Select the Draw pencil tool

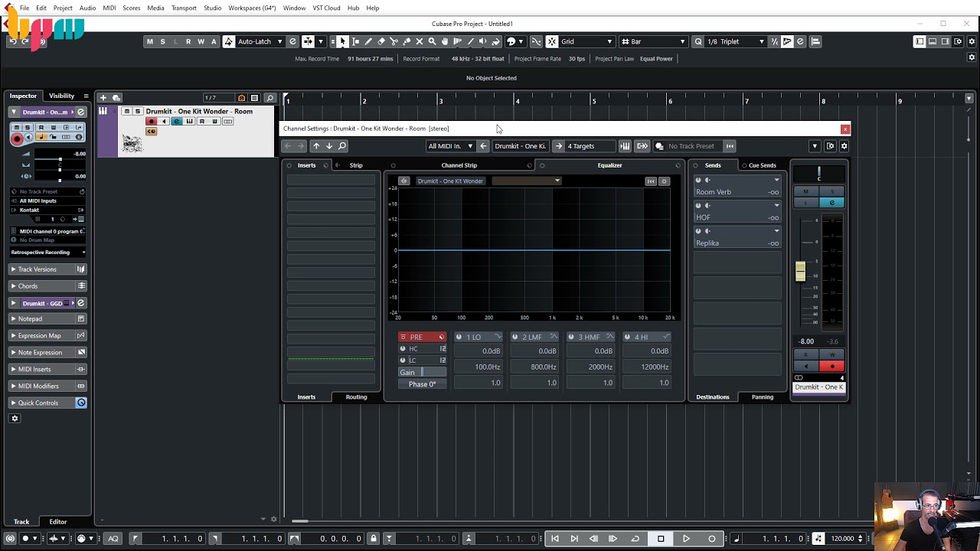(368, 41)
